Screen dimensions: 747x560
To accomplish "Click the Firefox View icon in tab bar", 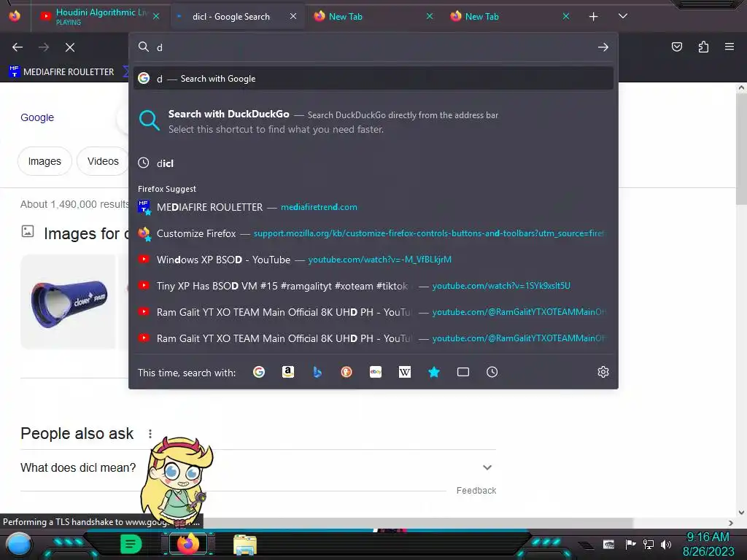I will pos(15,16).
